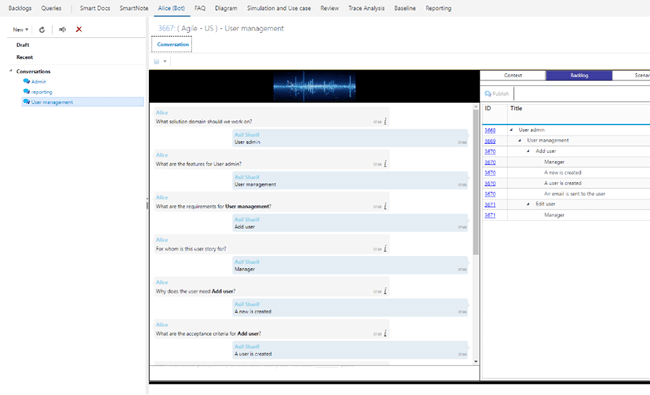Open the Draft section
650x395 pixels.
[23, 45]
